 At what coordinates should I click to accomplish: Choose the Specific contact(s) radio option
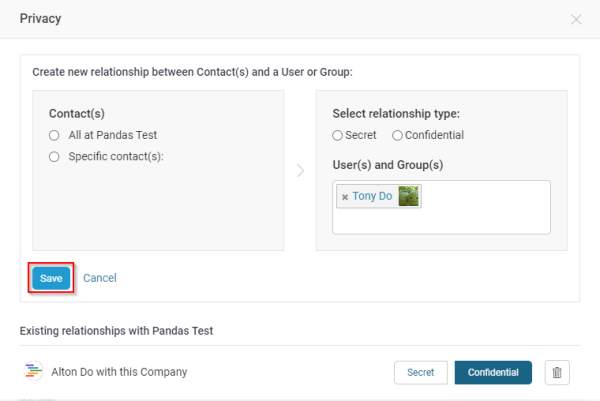point(54,156)
